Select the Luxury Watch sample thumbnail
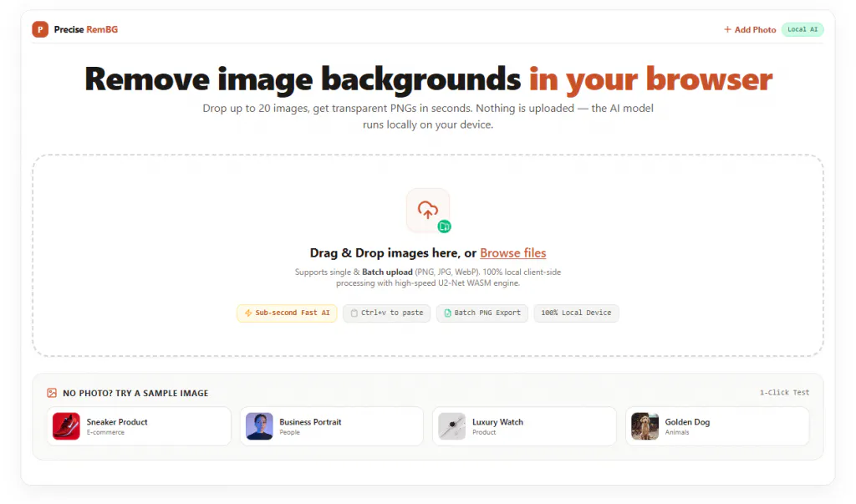 (452, 426)
